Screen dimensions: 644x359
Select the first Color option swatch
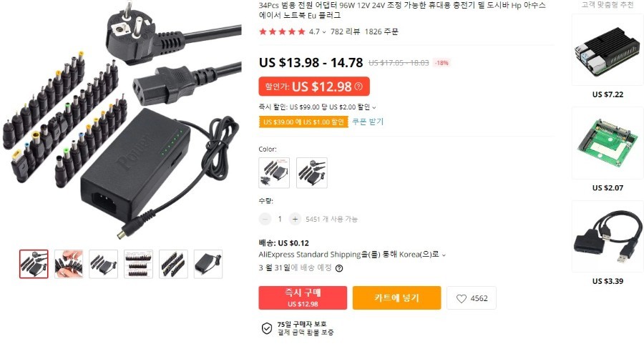(x=274, y=173)
